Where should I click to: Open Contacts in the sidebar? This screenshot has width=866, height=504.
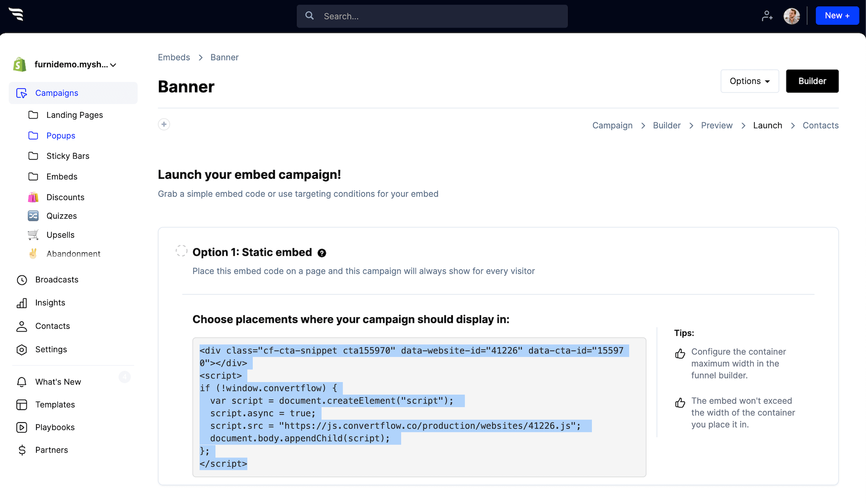(x=52, y=326)
